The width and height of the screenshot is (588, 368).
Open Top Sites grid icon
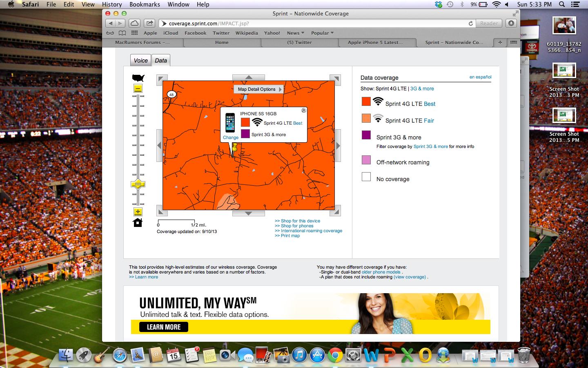tap(135, 33)
